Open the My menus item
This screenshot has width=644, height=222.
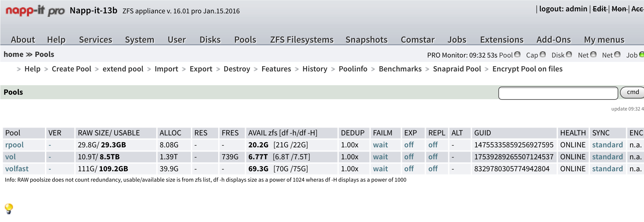coord(604,39)
